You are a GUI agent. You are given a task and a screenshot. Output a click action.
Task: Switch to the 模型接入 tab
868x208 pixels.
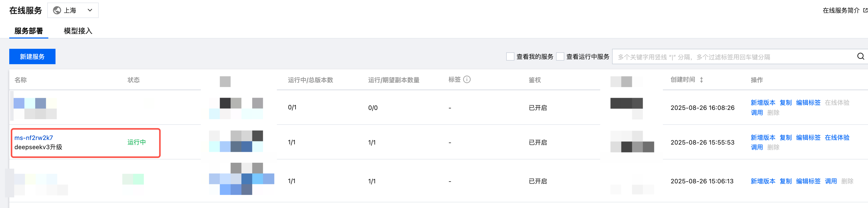(78, 31)
